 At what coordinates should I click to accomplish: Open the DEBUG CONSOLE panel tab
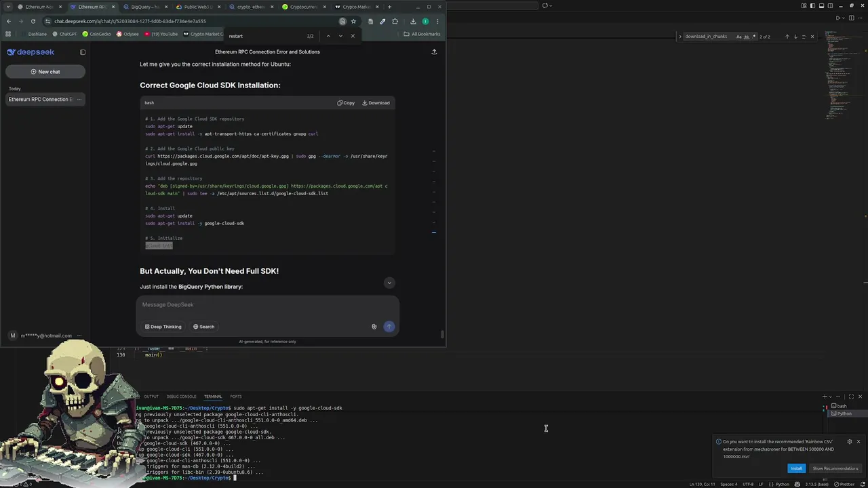pyautogui.click(x=181, y=396)
